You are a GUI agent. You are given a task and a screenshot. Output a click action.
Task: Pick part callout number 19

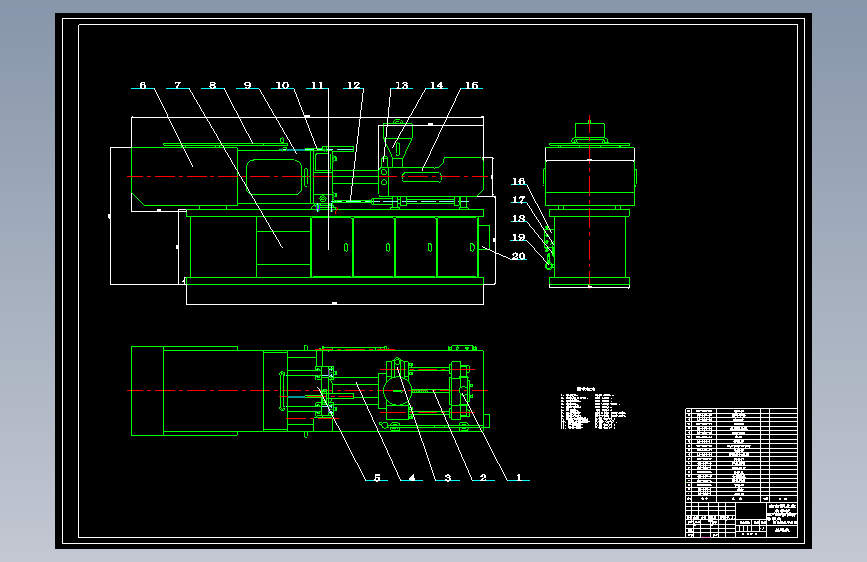(x=518, y=237)
